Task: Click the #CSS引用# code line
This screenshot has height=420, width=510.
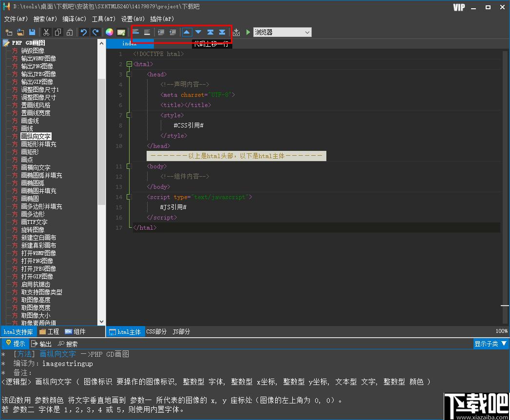Action: click(189, 126)
